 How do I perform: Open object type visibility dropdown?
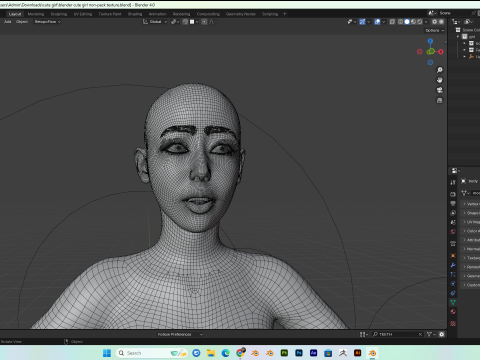point(352,22)
